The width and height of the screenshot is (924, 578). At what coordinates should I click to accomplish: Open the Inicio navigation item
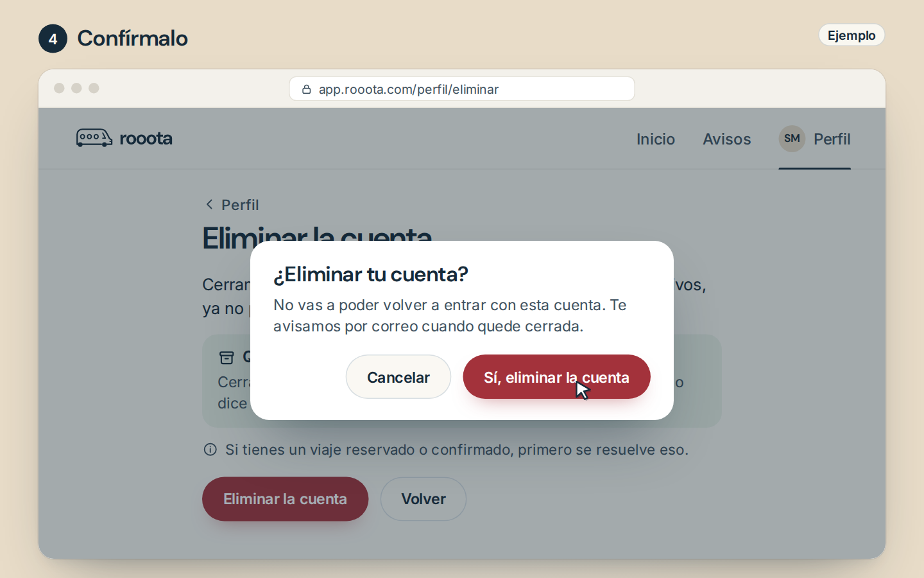(656, 139)
